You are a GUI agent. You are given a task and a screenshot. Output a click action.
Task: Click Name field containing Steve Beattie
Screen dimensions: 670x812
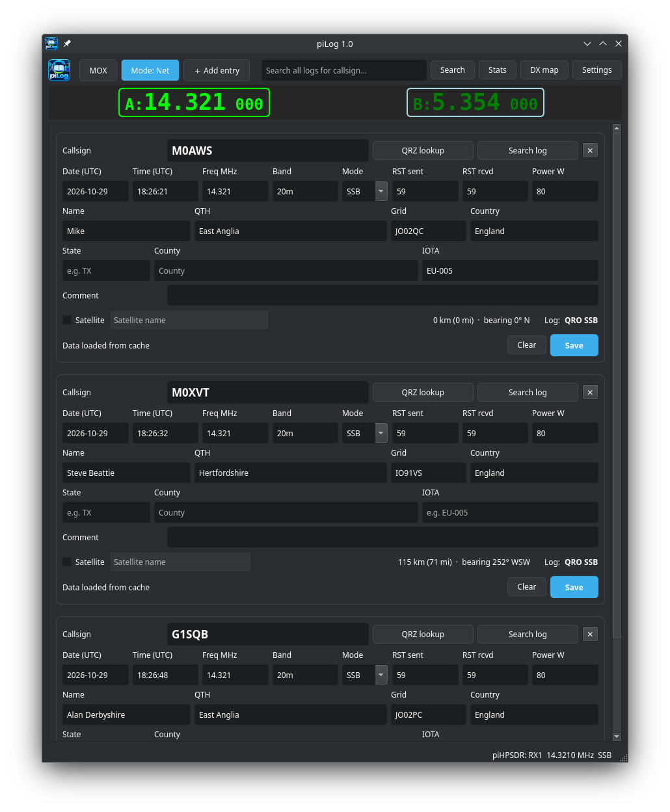126,473
